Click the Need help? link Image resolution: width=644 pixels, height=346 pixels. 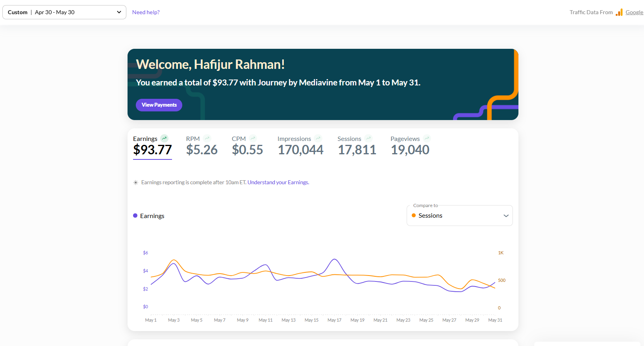pos(146,12)
